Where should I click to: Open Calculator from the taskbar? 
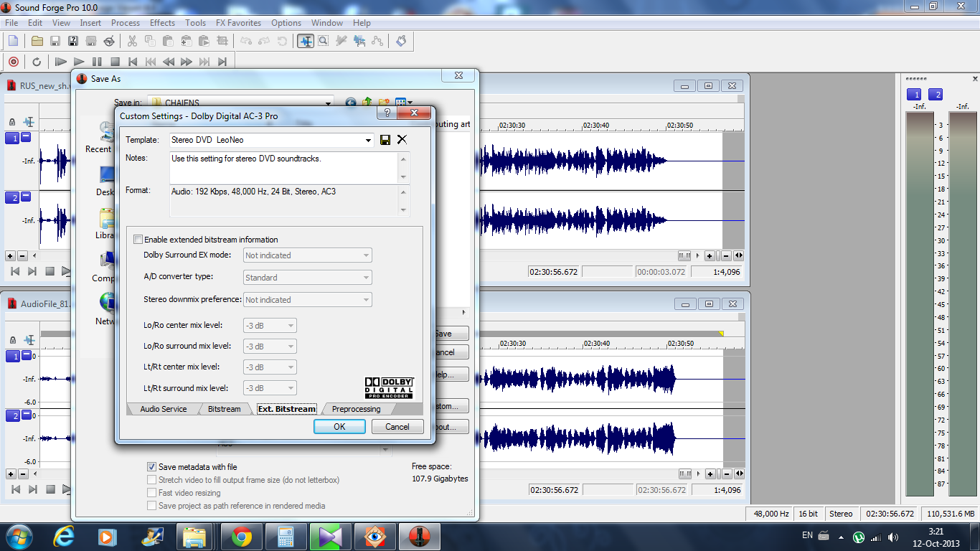286,537
